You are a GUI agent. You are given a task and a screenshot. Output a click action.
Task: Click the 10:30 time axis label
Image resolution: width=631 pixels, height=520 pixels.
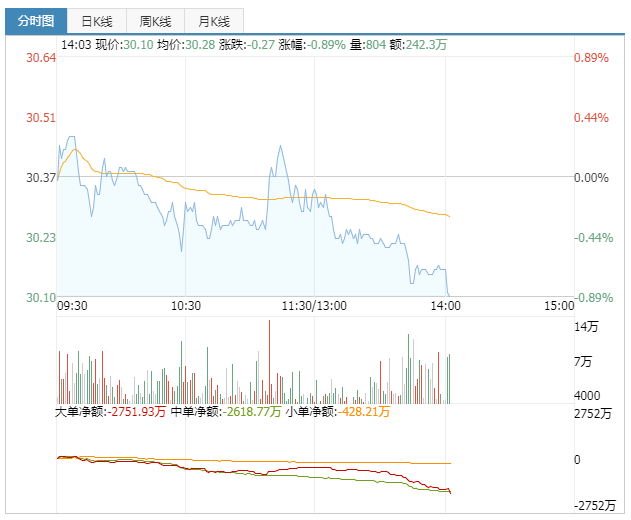click(186, 306)
